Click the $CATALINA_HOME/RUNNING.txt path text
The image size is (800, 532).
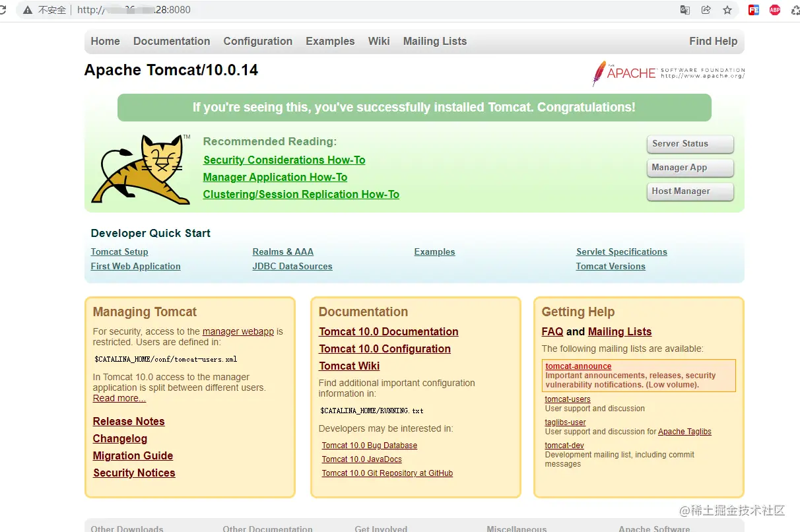pyautogui.click(x=372, y=411)
